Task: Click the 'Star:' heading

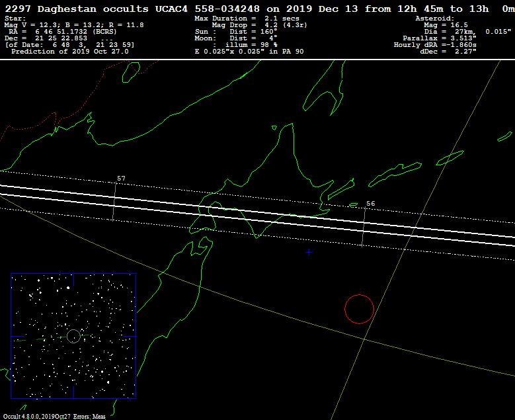Action: click(x=15, y=19)
